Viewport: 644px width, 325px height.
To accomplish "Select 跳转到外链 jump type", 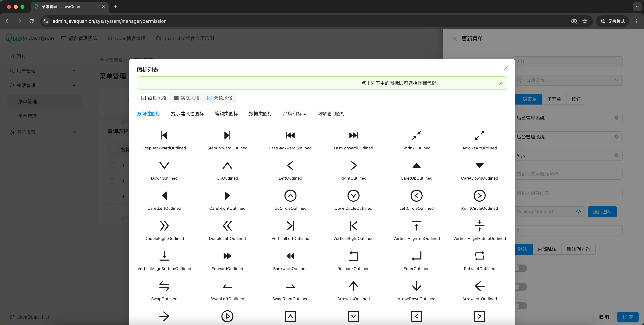I will [x=578, y=249].
